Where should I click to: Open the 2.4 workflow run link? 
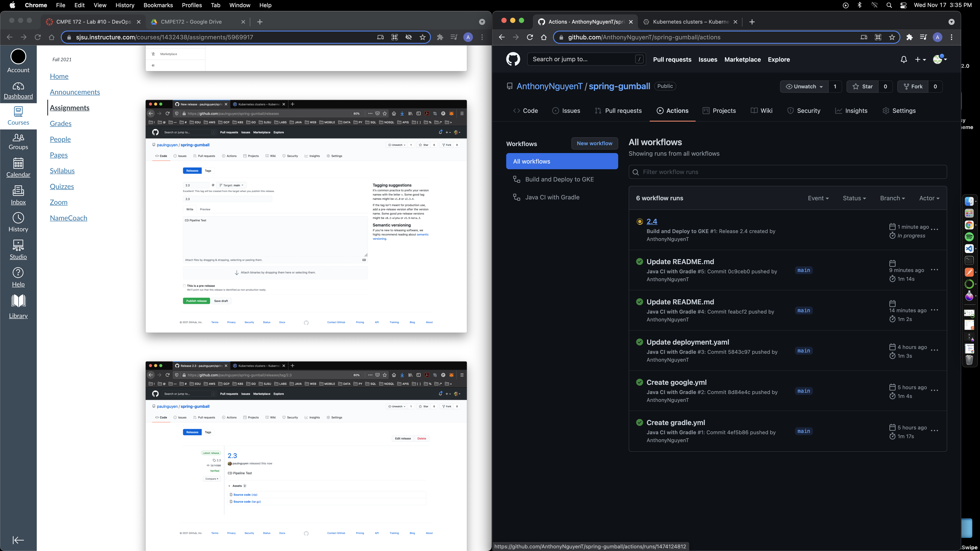[x=652, y=221]
